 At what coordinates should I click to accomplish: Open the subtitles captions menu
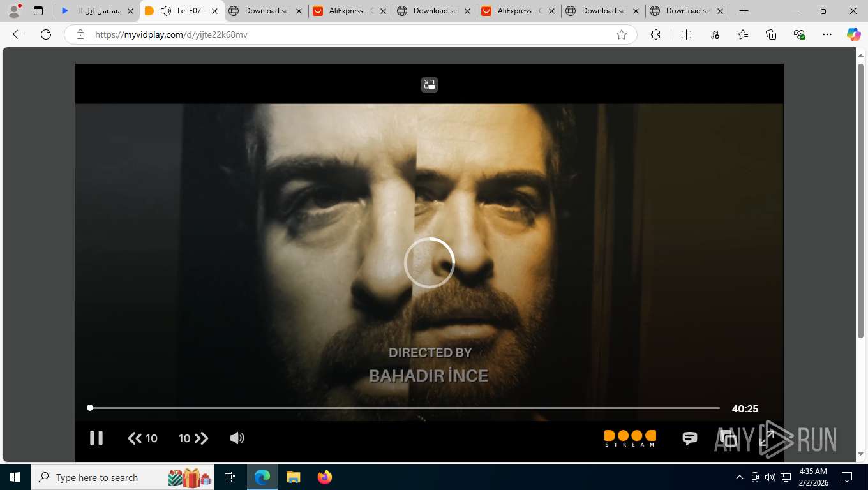[x=689, y=438]
